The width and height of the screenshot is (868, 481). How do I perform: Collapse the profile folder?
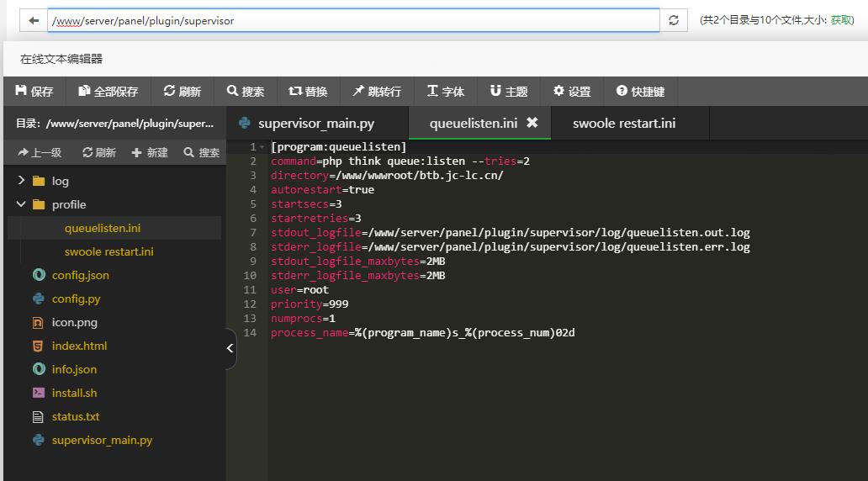click(22, 204)
